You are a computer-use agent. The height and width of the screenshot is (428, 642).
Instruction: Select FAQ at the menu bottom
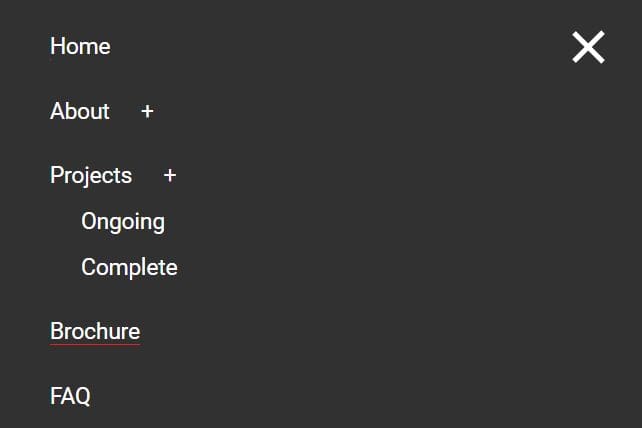pyautogui.click(x=70, y=396)
